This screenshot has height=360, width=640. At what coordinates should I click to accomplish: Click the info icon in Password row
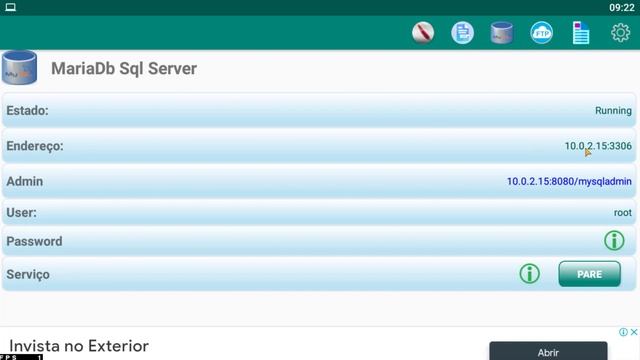coord(614,240)
